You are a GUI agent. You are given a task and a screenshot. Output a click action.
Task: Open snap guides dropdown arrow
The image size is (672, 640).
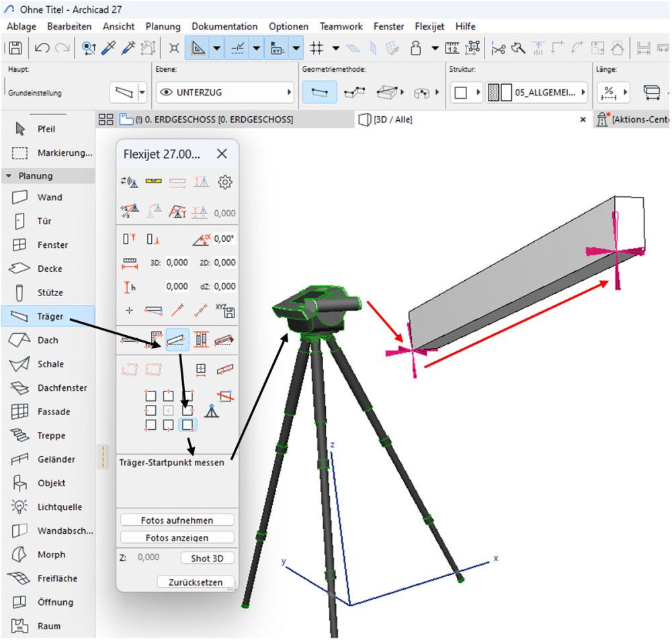pyautogui.click(x=256, y=48)
